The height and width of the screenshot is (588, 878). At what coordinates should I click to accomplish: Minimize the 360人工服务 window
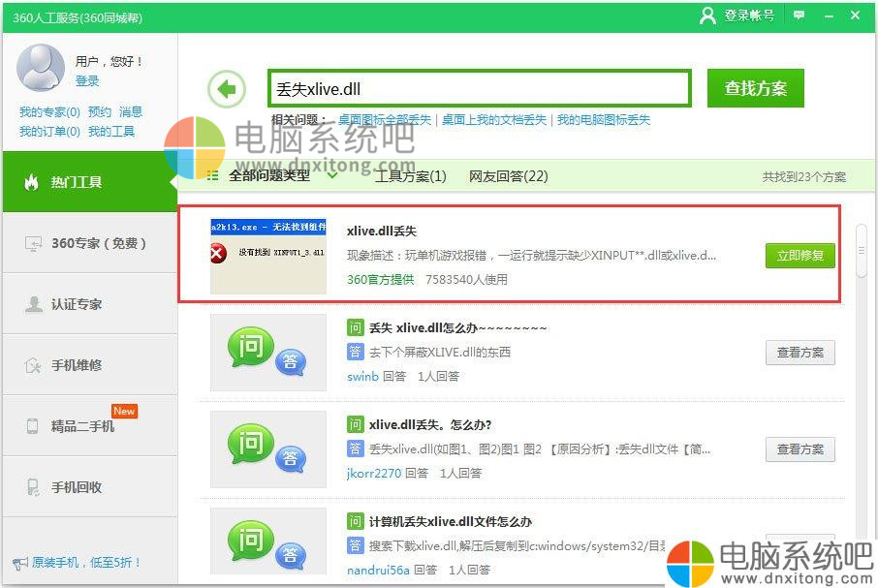click(x=829, y=15)
